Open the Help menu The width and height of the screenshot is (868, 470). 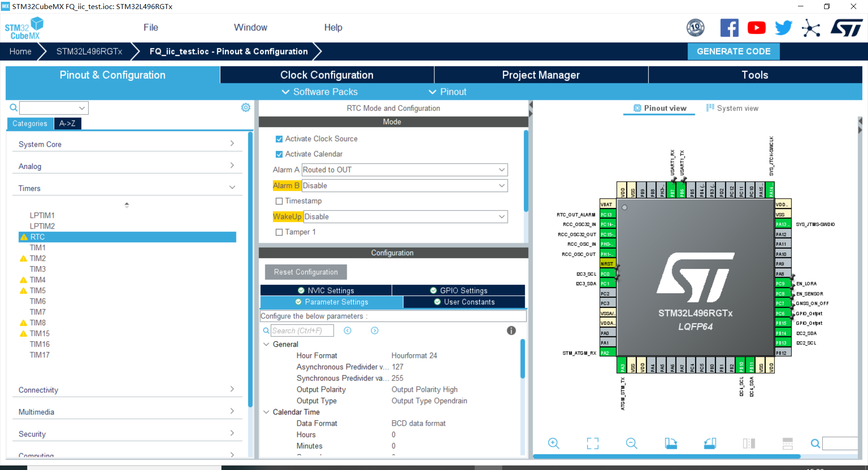tap(333, 28)
